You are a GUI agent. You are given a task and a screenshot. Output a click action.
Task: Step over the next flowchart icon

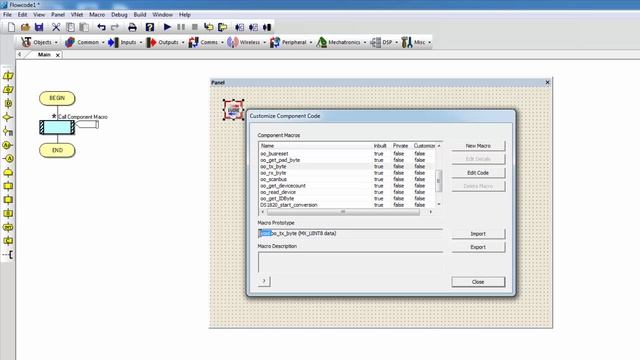pos(222,27)
